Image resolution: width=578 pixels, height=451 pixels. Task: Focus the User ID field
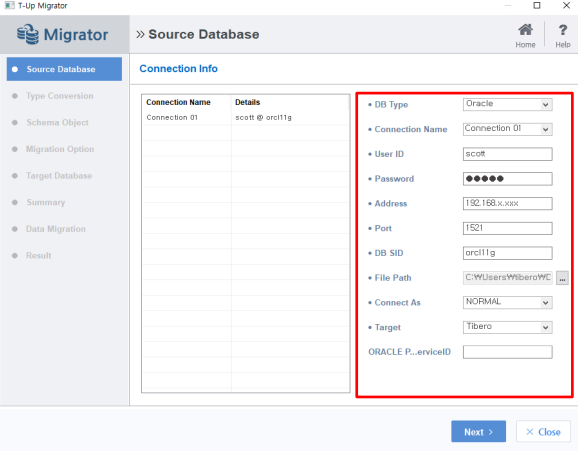pos(507,154)
